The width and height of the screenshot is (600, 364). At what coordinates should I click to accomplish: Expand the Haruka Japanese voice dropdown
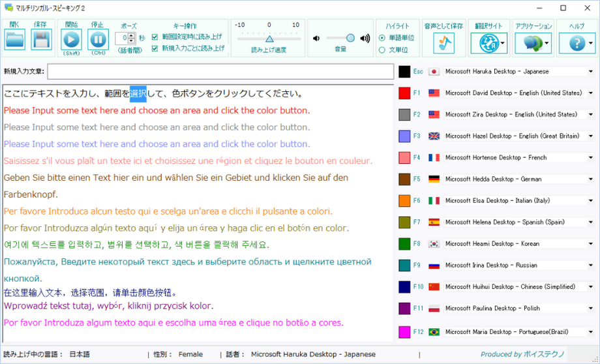[590, 72]
